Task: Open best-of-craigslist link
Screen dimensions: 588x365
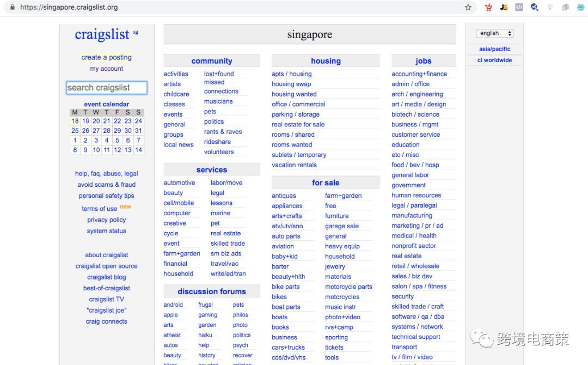Action: tap(107, 288)
